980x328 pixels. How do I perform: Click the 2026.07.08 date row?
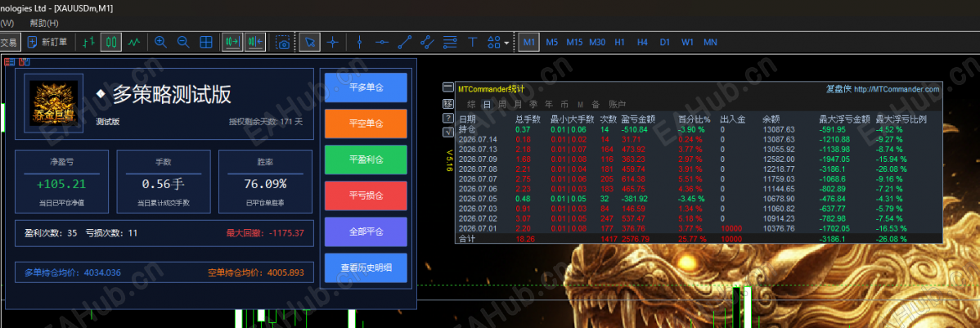tap(698, 168)
